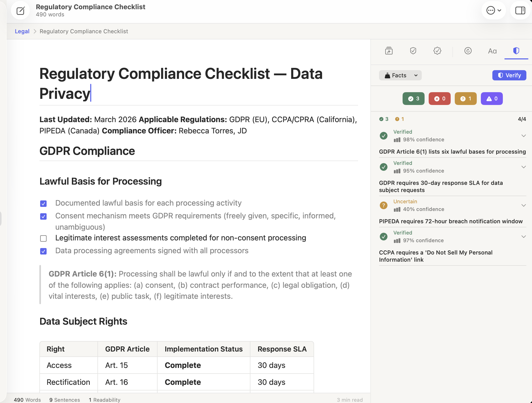Viewport: 532px width, 403px height.
Task: Go to Legal breadcrumb link
Action: (22, 31)
